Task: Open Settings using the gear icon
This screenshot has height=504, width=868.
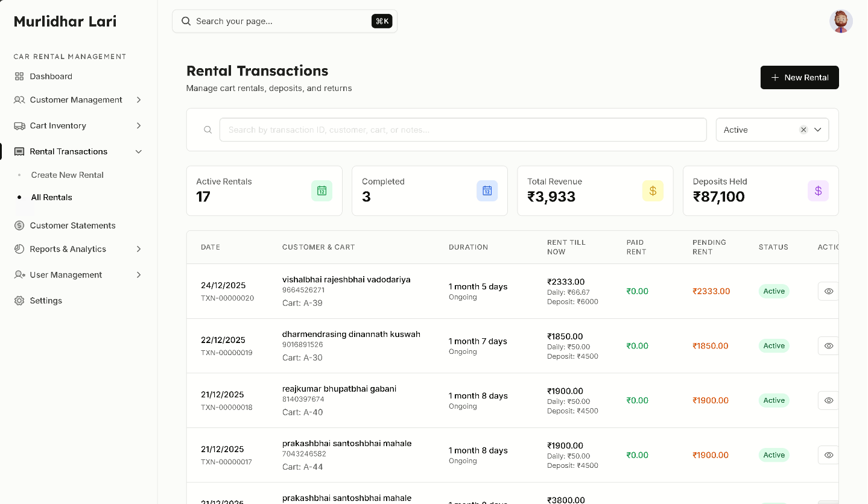Action: [x=19, y=300]
